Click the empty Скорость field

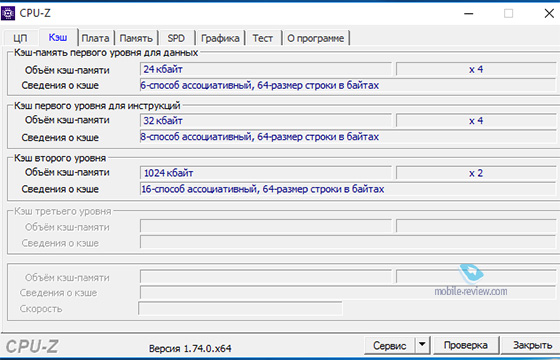coord(240,308)
